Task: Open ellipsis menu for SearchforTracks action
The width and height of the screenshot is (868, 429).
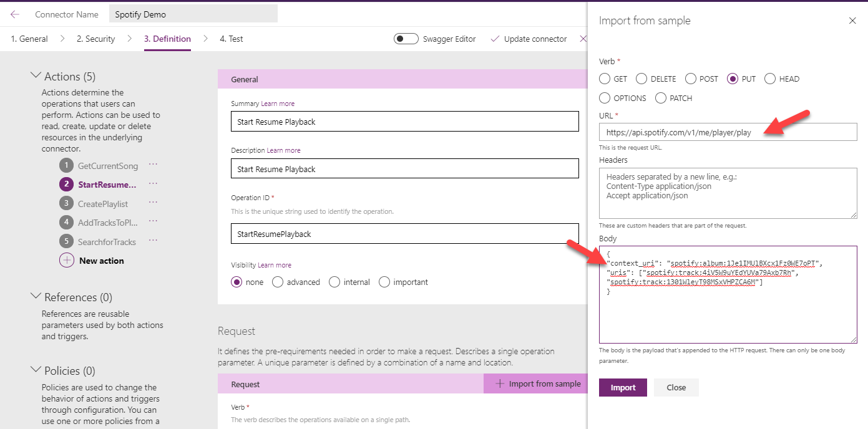Action: [x=153, y=241]
